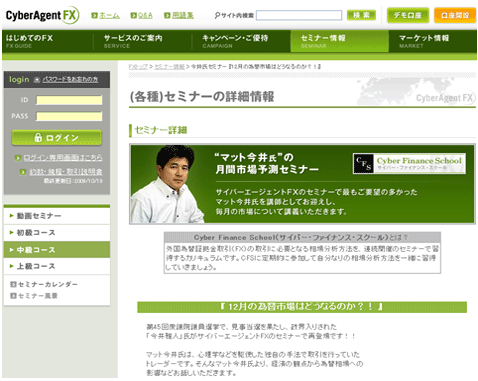Click the arrow icon beside ログイン専用画面
The height and width of the screenshot is (381, 478).
pyautogui.click(x=18, y=158)
